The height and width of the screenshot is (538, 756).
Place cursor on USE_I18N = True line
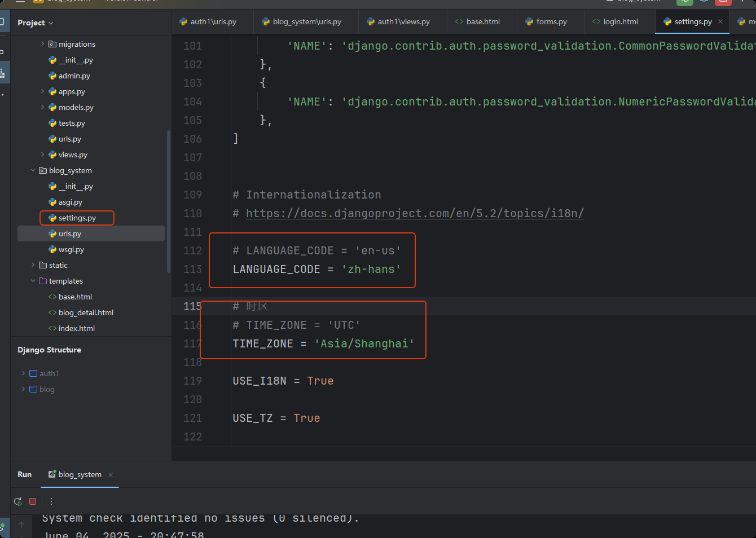(283, 381)
